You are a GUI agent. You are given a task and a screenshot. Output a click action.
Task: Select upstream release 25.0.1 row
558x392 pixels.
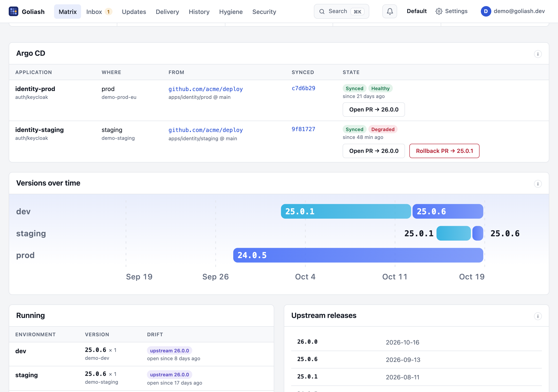[416, 377]
